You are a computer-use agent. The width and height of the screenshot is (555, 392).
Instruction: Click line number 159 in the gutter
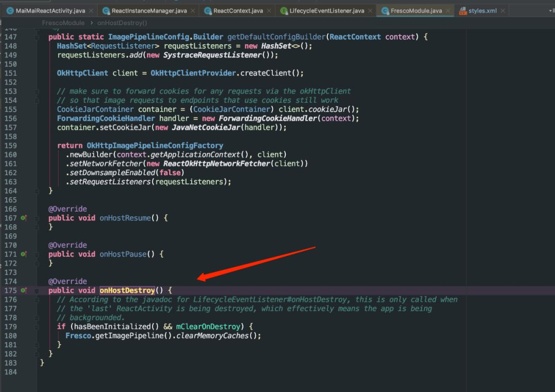click(x=11, y=145)
